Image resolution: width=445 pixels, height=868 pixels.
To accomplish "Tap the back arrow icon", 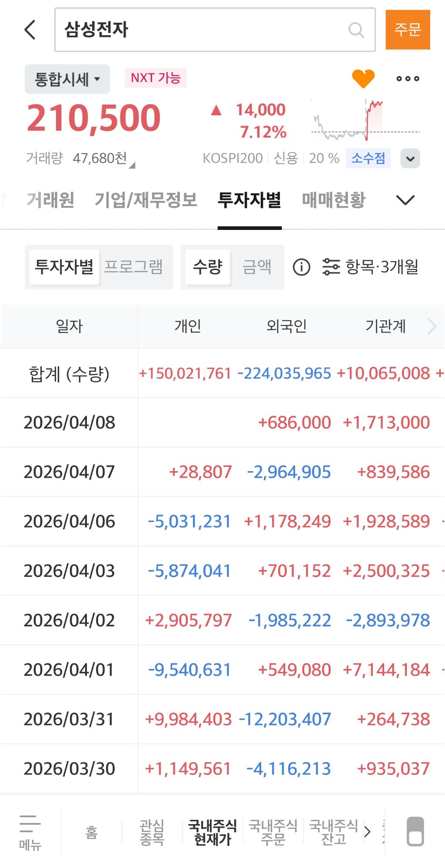I will coord(30,30).
